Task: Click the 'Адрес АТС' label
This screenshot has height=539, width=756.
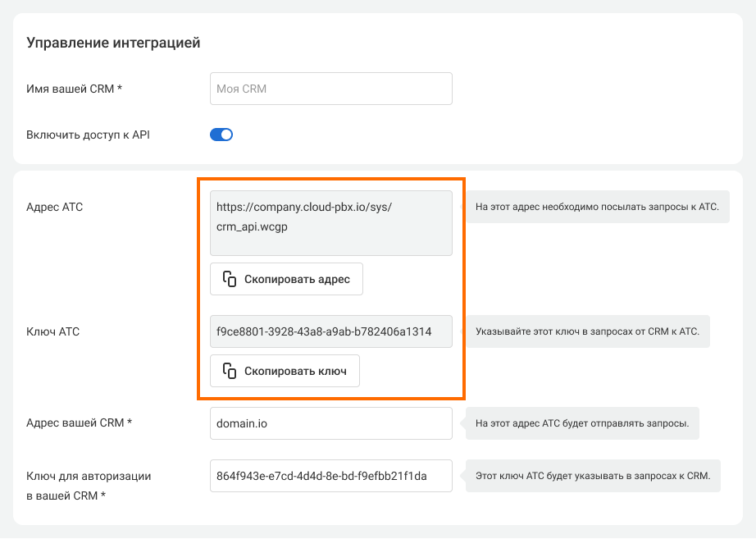Action: click(x=55, y=207)
